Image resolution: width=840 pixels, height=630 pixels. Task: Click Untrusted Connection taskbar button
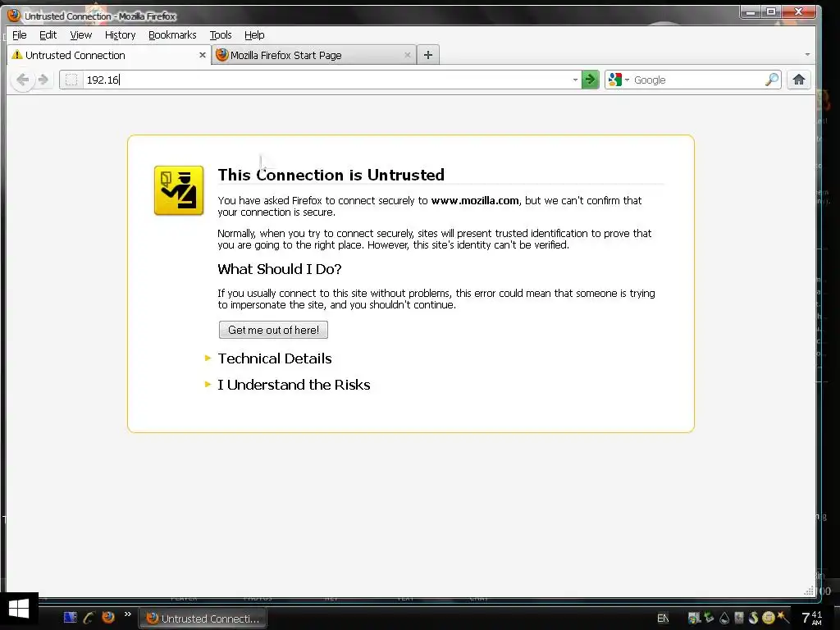(x=203, y=619)
